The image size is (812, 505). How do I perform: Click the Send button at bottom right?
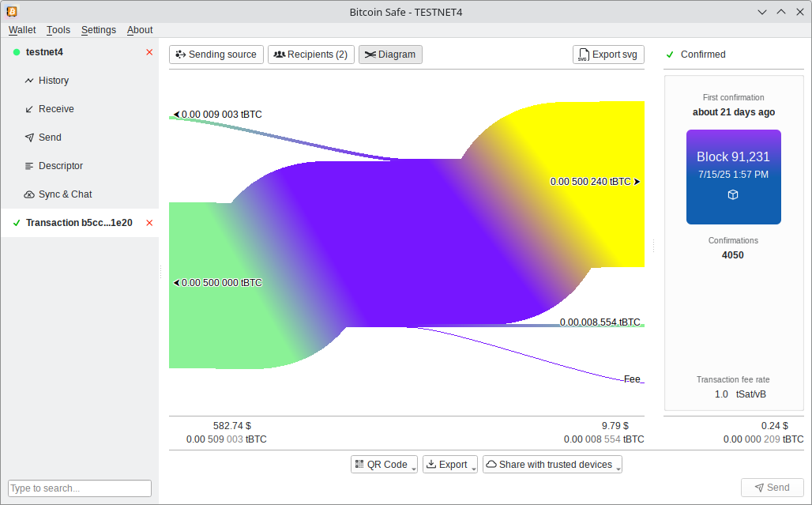click(x=773, y=488)
